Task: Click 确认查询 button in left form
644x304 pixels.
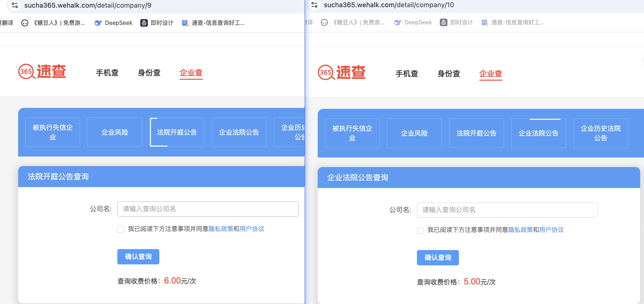Action: tap(138, 257)
